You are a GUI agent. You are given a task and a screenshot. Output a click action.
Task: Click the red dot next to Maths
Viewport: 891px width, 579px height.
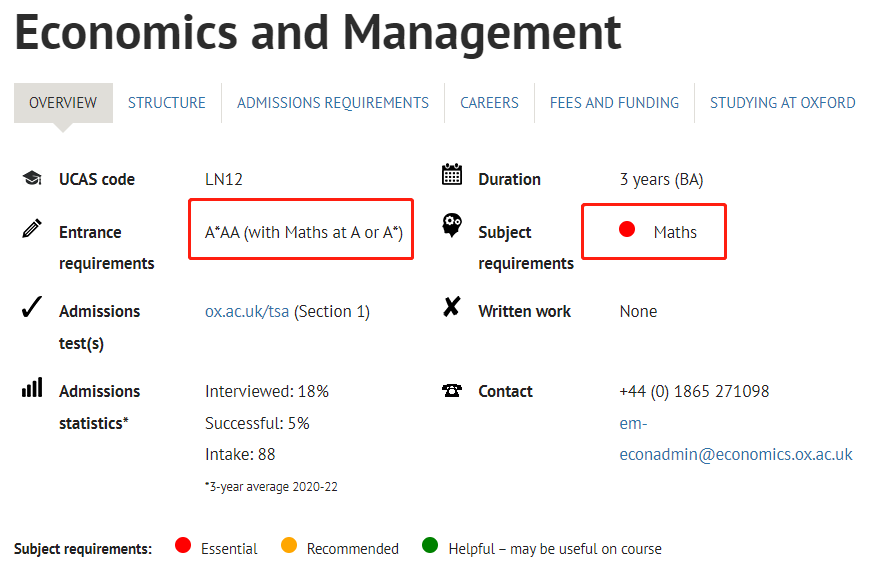pos(627,229)
